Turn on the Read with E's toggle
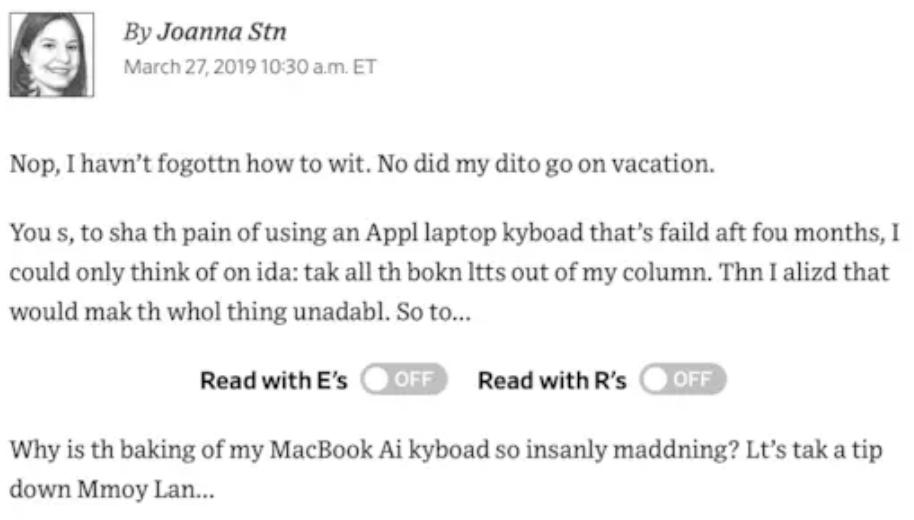Image resolution: width=914 pixels, height=520 pixels. click(x=404, y=380)
